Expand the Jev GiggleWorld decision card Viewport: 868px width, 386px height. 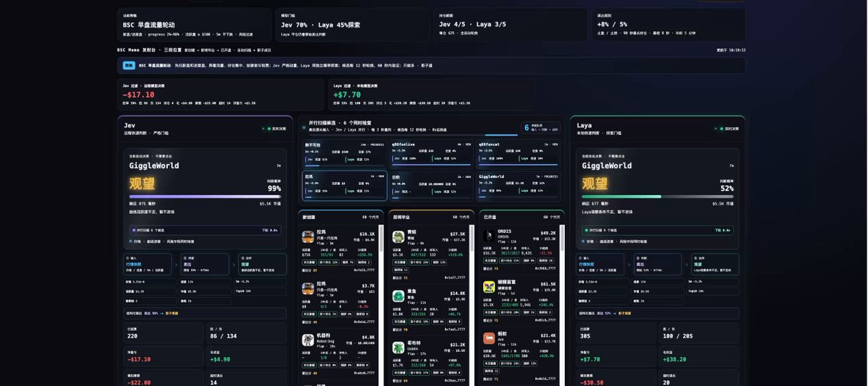tap(205, 199)
